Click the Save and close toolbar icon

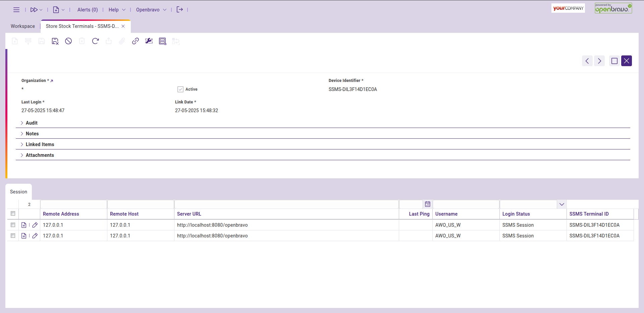55,41
